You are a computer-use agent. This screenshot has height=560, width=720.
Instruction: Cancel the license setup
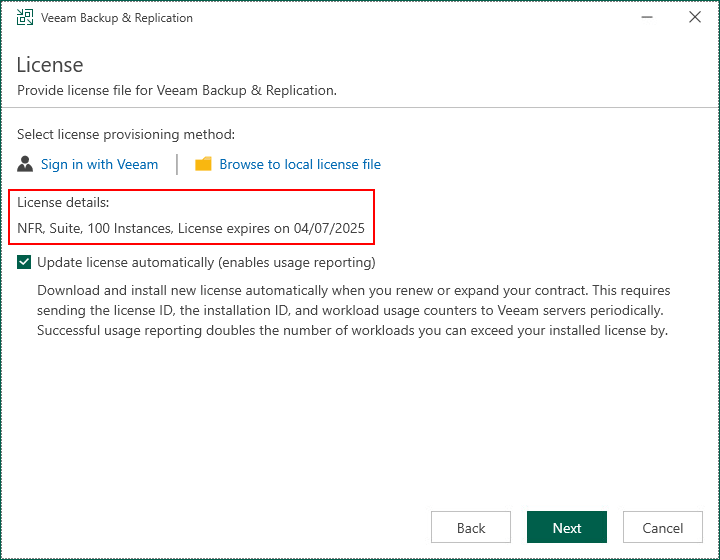click(x=663, y=528)
